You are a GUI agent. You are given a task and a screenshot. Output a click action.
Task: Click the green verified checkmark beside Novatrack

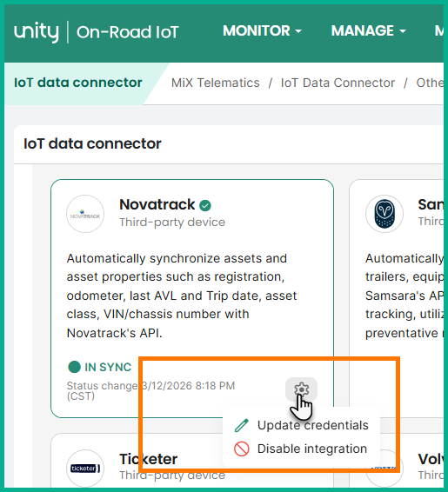pyautogui.click(x=205, y=205)
